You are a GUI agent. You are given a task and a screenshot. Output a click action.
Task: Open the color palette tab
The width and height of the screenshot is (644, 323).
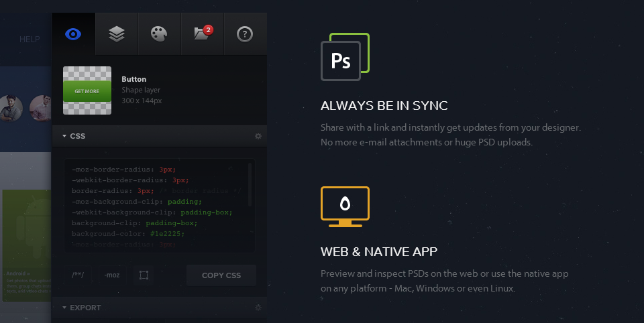tap(160, 34)
